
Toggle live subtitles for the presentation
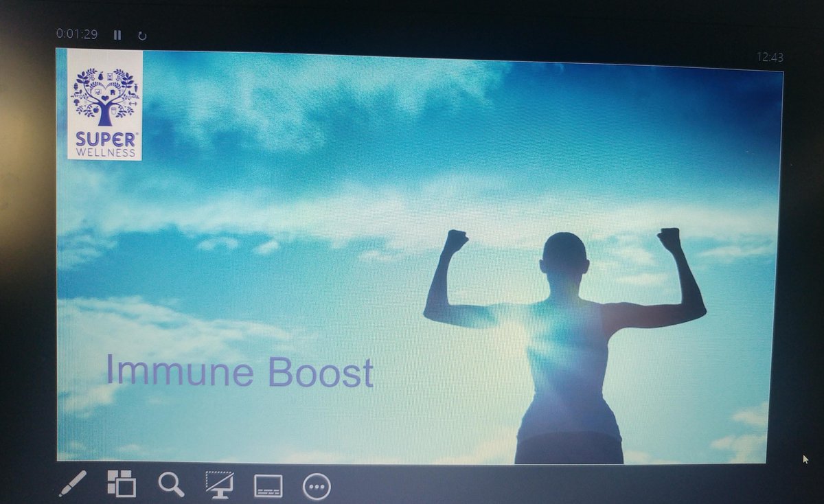(268, 485)
